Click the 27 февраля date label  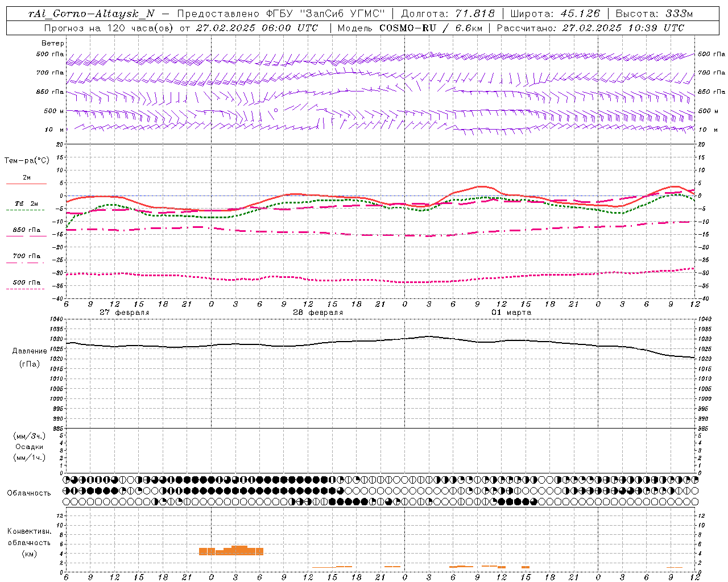click(124, 313)
